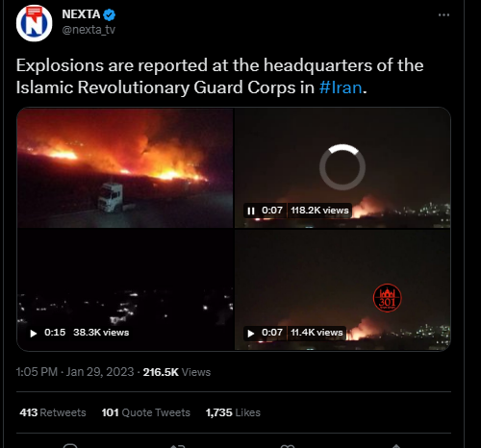This screenshot has height=448, width=481.
Task: Open the #Iran hashtag link
Action: [x=341, y=87]
